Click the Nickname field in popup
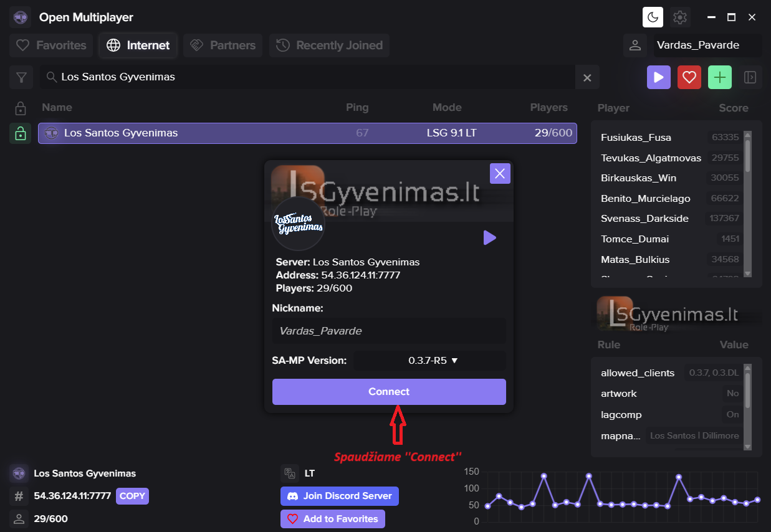Image resolution: width=771 pixels, height=532 pixels. 389,331
